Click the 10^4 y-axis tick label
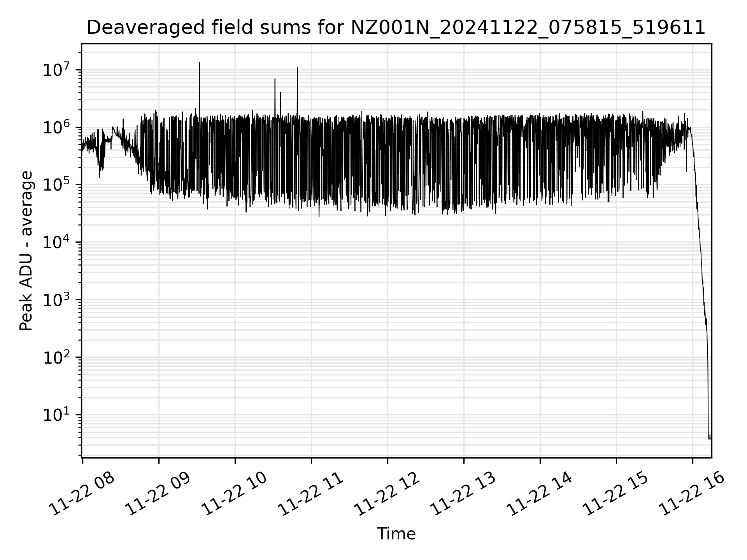 pos(57,242)
